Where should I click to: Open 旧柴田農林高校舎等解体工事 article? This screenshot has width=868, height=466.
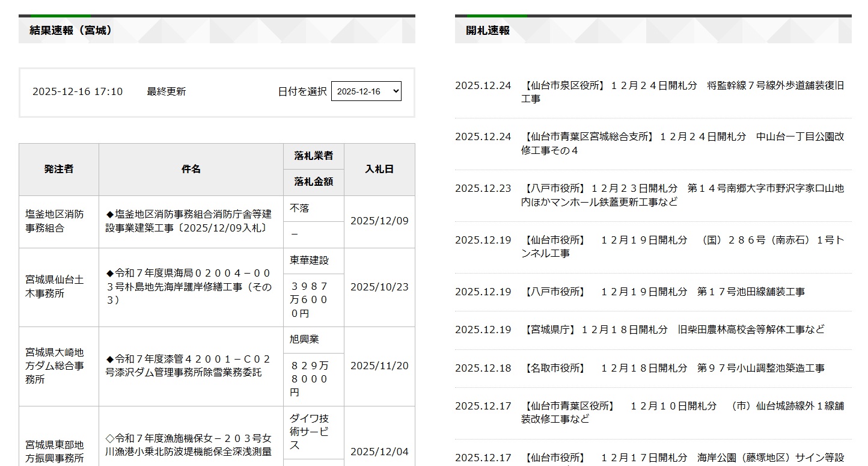673,330
